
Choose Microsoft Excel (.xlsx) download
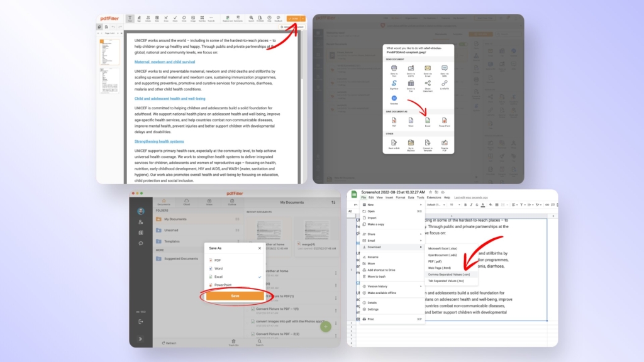(x=452, y=248)
